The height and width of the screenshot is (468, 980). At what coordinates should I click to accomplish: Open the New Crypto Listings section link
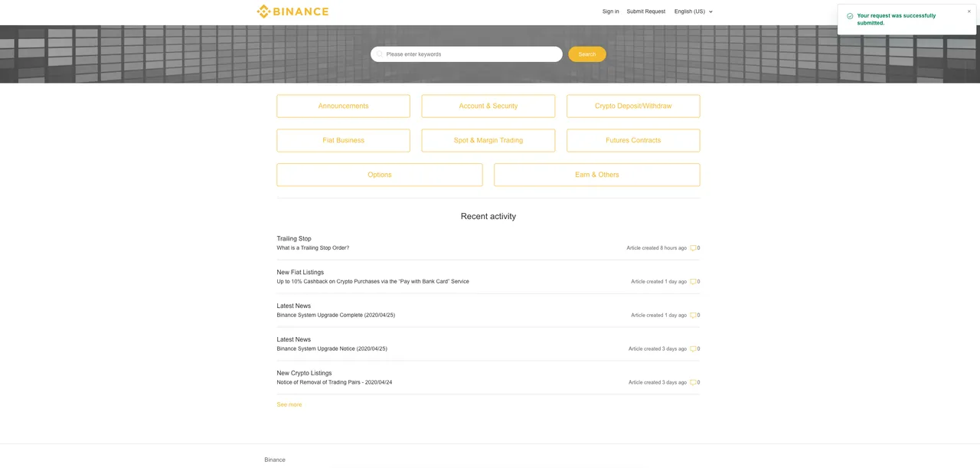pyautogui.click(x=304, y=374)
